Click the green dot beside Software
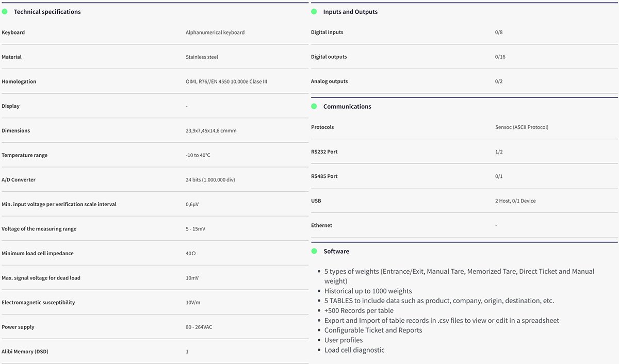 click(x=314, y=251)
